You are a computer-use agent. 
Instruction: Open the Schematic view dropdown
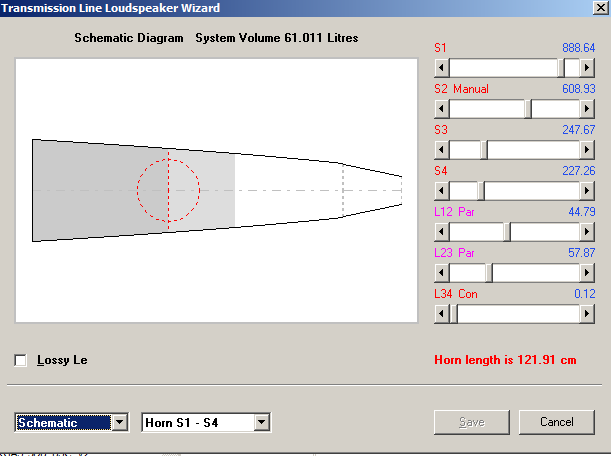pos(120,422)
